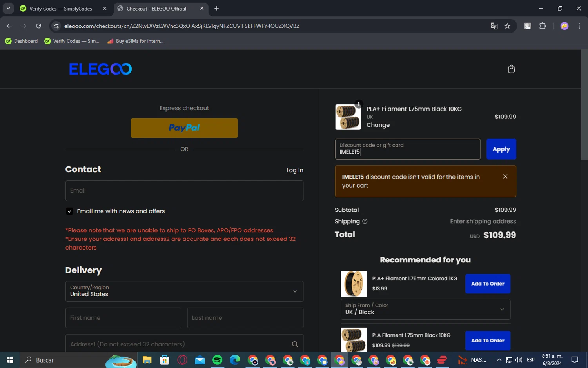Open the Country/Region dropdown
This screenshot has height=368, width=588.
click(184, 291)
